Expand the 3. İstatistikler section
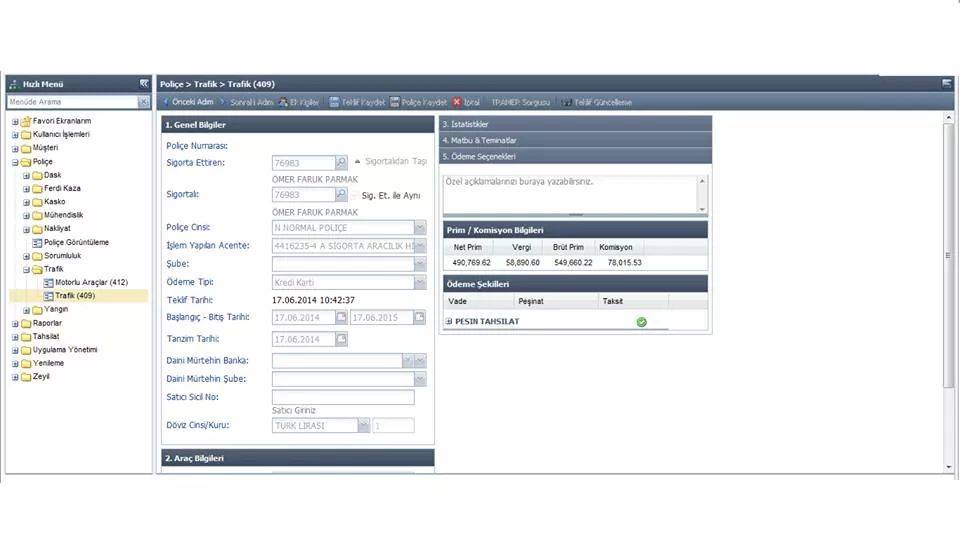960x539 pixels. pos(576,124)
